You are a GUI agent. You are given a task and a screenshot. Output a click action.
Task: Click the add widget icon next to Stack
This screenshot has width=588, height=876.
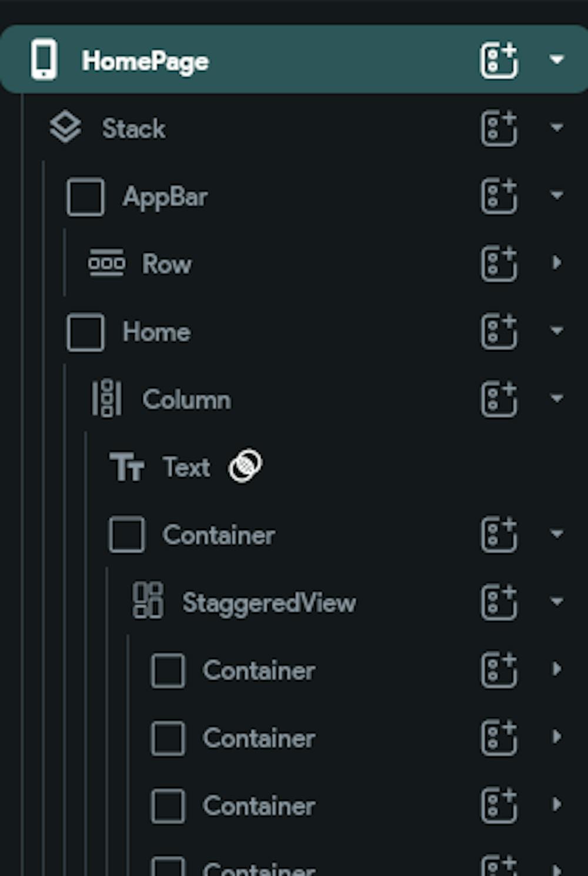point(499,128)
